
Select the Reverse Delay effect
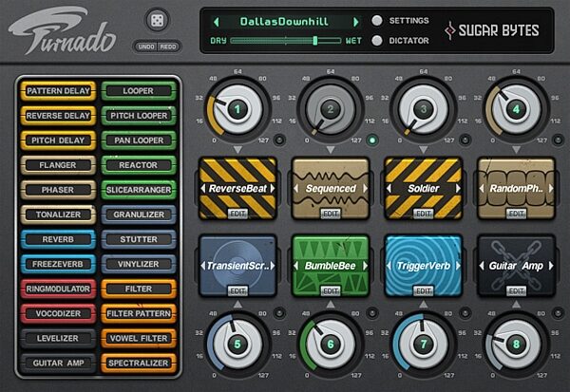(x=58, y=116)
